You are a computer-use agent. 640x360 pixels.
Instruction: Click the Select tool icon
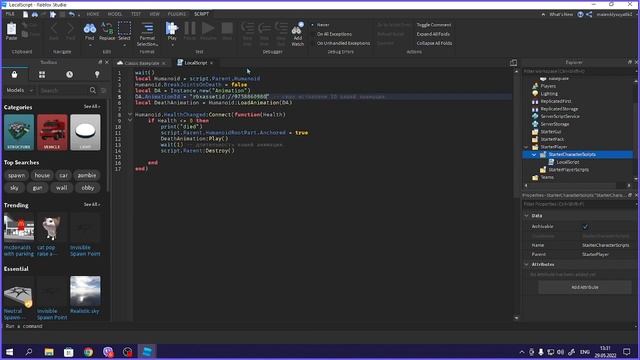124,28
